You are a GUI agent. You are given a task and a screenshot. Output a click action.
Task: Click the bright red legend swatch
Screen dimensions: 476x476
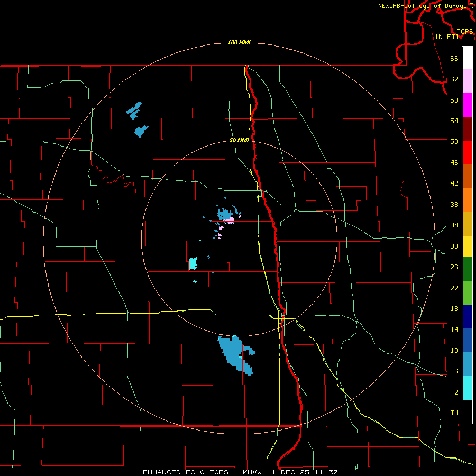(467, 152)
